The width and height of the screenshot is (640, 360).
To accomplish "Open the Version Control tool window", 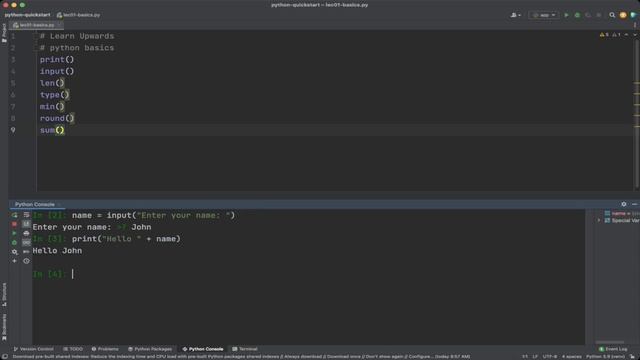I will (33, 349).
